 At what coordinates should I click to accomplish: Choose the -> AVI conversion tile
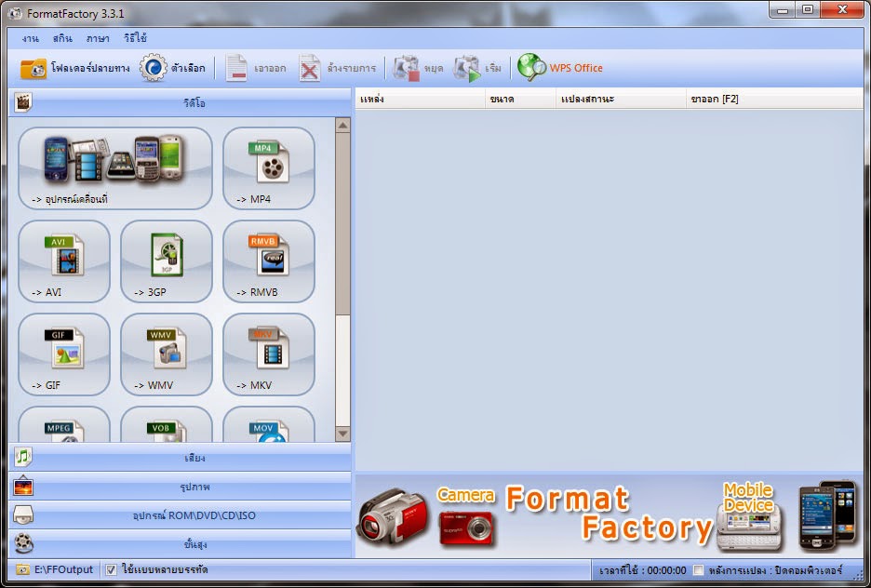[x=64, y=261]
